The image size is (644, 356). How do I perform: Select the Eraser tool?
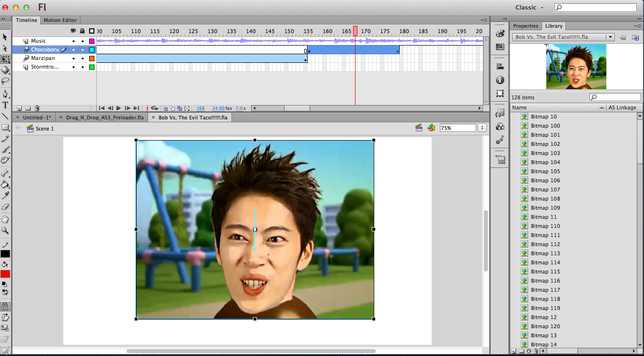[x=5, y=207]
